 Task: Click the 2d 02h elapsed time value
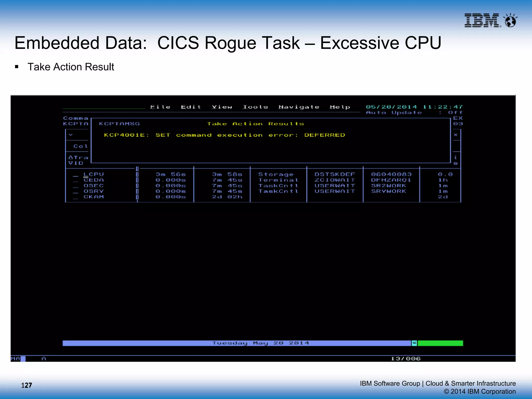click(x=227, y=197)
